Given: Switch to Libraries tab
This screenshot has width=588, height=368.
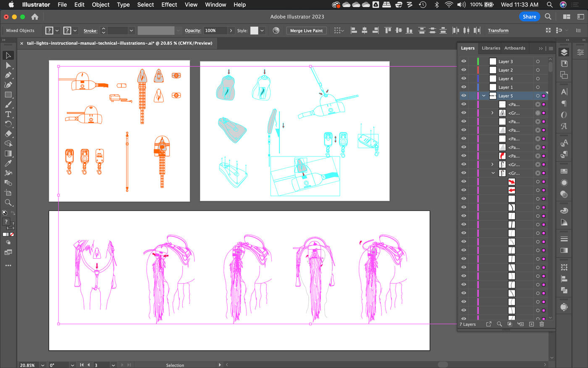Looking at the screenshot, I should (x=491, y=48).
